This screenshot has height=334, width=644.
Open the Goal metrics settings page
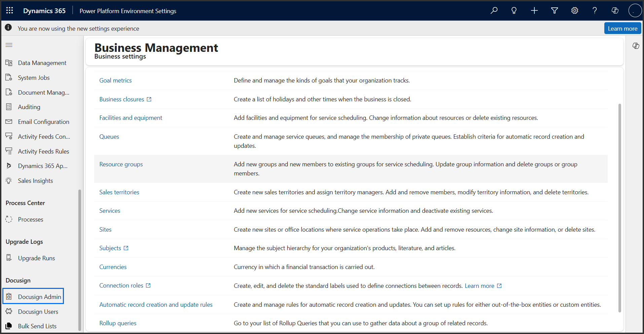(115, 80)
